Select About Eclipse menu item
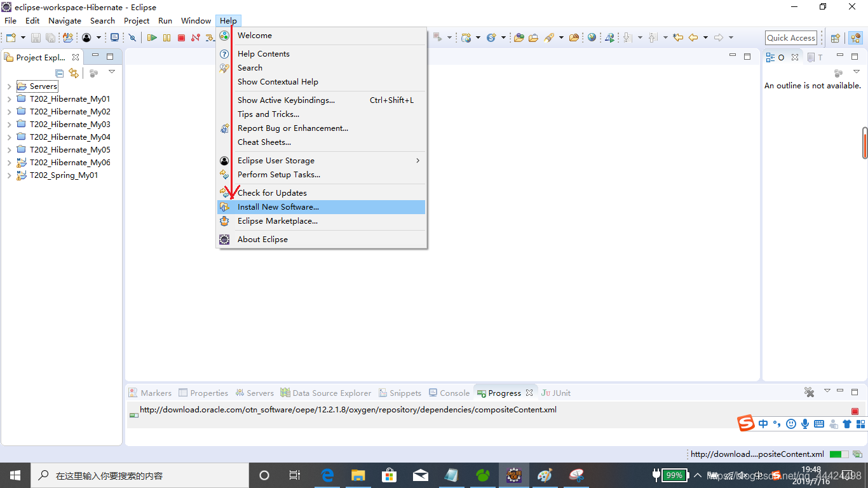Screen dimensions: 868x488 point(322,240)
